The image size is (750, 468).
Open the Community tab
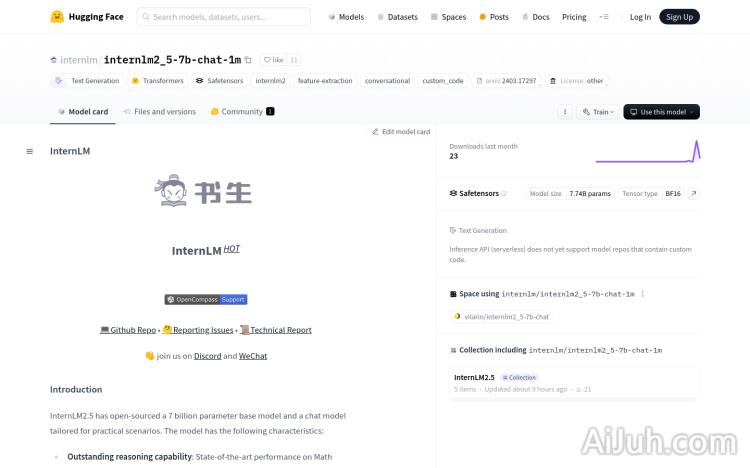tap(242, 112)
